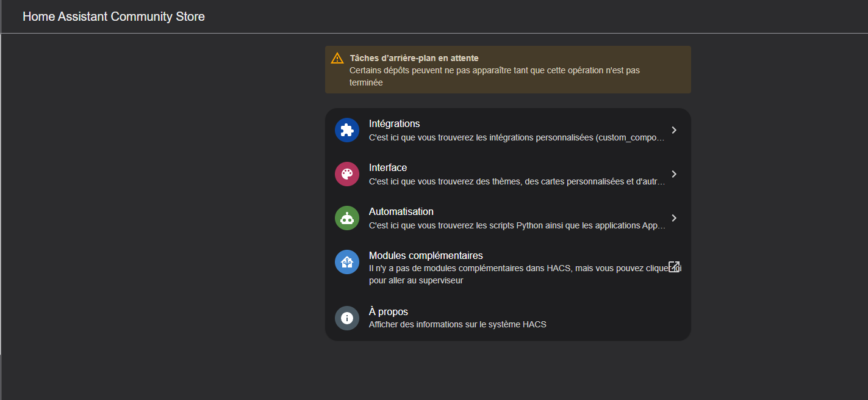Open the external-link icon for Modules complémentaires

(673, 267)
